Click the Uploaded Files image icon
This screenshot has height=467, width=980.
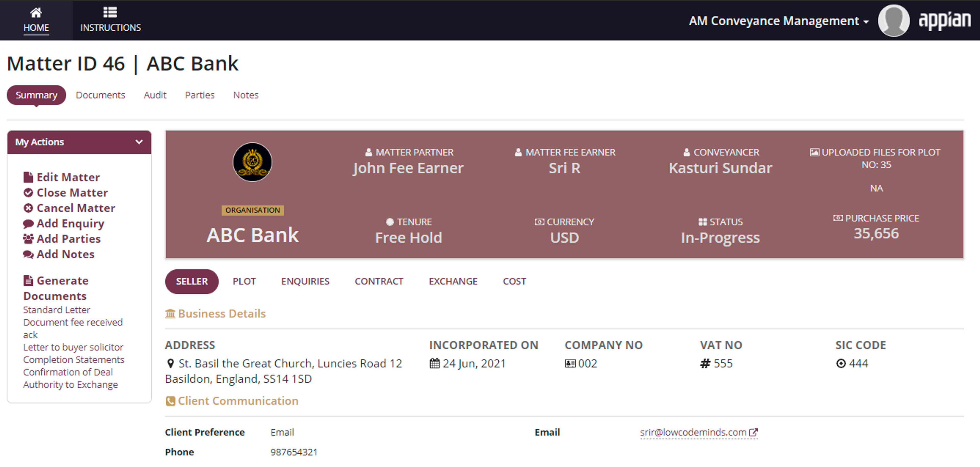[x=815, y=153]
